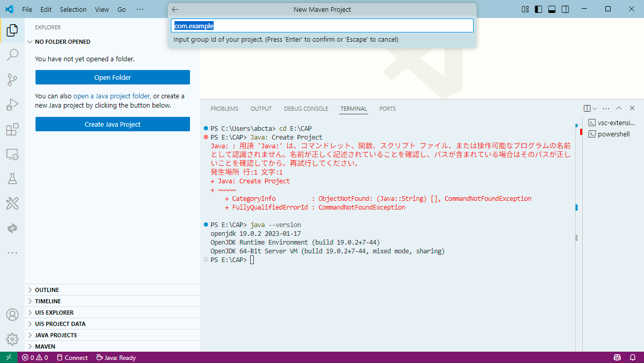Screen dimensions: 644x363
Task: Expand the Timeline section
Action: coord(112,301)
